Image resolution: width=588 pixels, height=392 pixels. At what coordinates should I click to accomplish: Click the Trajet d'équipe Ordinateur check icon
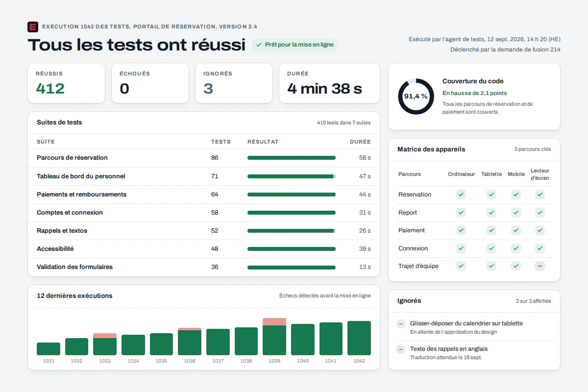coord(461,266)
